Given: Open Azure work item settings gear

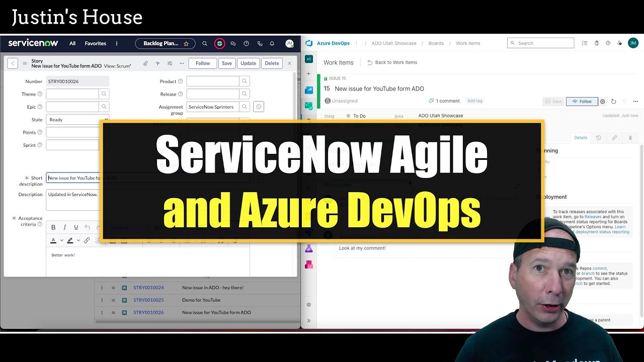Looking at the screenshot, I should click(603, 102).
